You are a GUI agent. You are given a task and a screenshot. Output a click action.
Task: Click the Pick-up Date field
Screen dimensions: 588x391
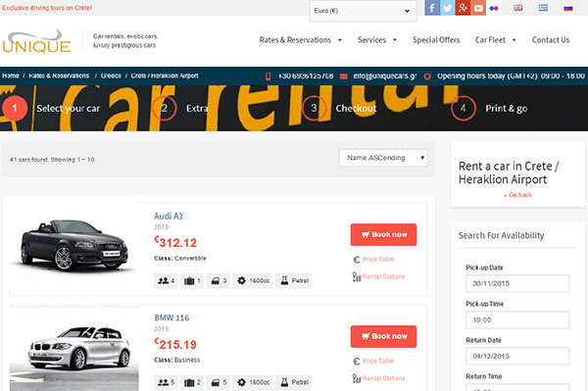coord(517,284)
